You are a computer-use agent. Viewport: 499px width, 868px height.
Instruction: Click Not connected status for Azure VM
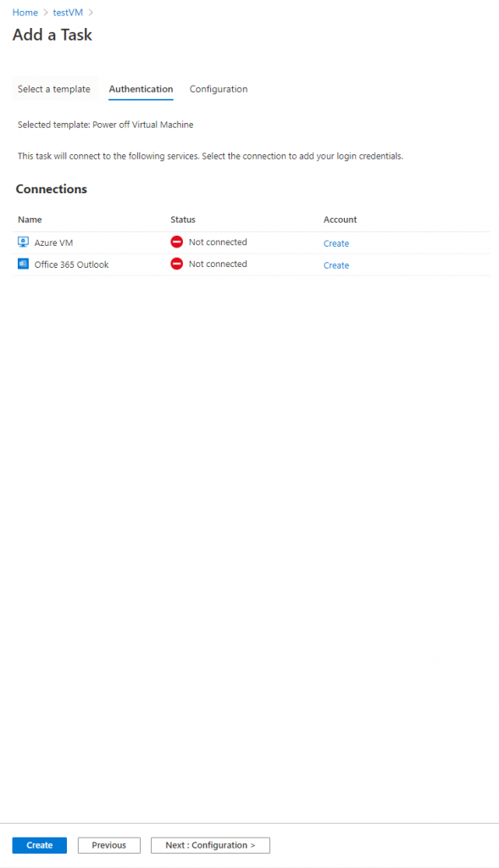[x=218, y=242]
